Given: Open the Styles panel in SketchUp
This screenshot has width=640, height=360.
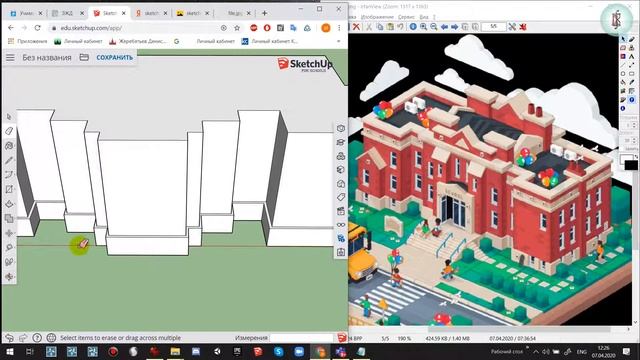Looking at the screenshot, I should point(341,184).
